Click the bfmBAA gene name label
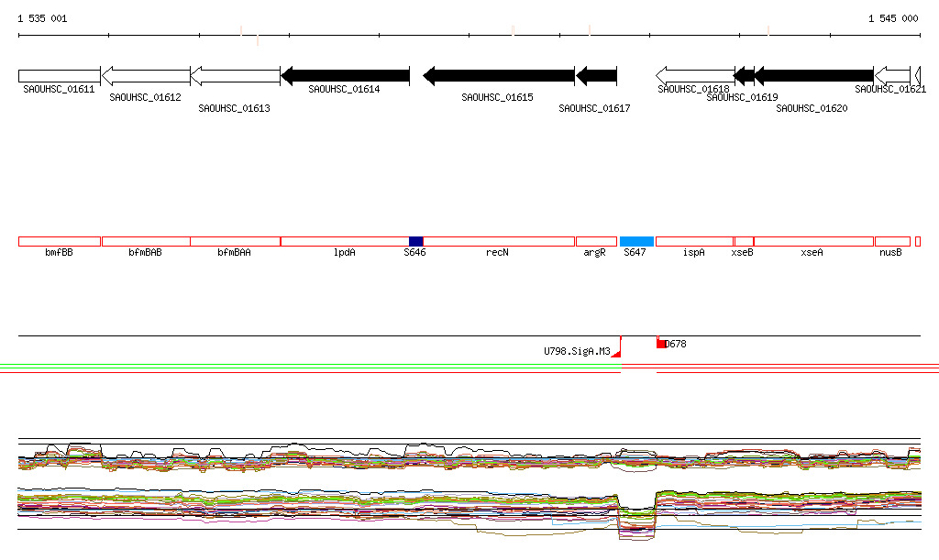 (x=234, y=252)
